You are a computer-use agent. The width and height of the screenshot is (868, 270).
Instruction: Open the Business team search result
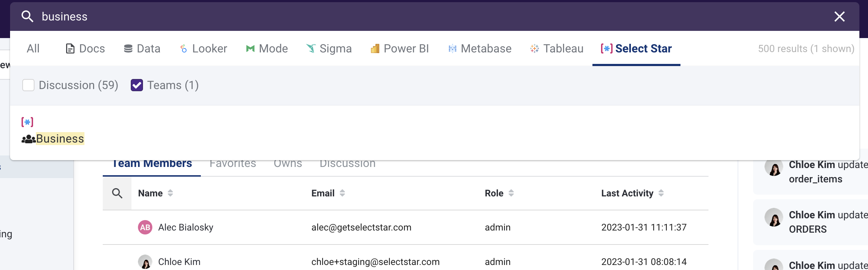pyautogui.click(x=60, y=139)
